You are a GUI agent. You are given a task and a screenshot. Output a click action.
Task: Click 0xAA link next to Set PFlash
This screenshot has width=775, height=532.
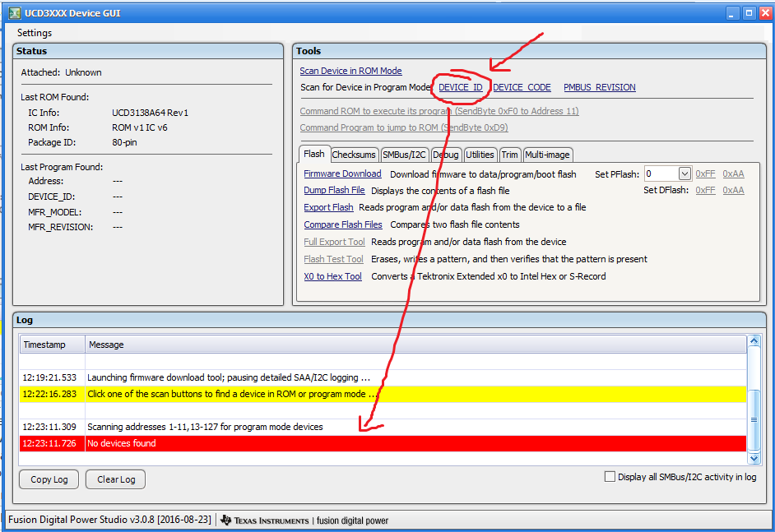point(734,173)
